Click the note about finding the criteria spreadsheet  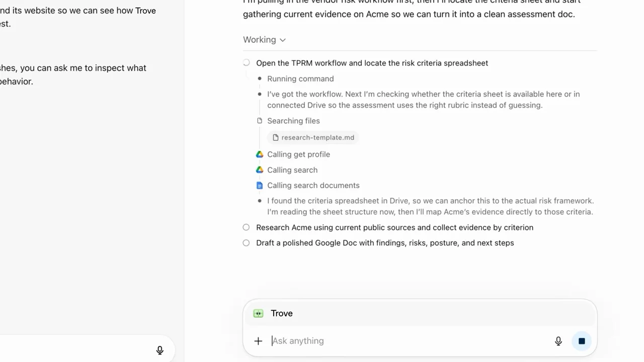[x=431, y=206]
